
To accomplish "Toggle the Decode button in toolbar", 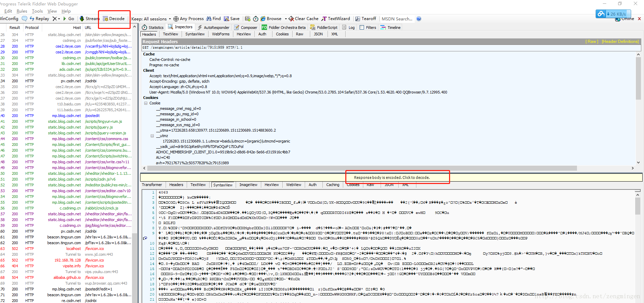I will point(114,19).
